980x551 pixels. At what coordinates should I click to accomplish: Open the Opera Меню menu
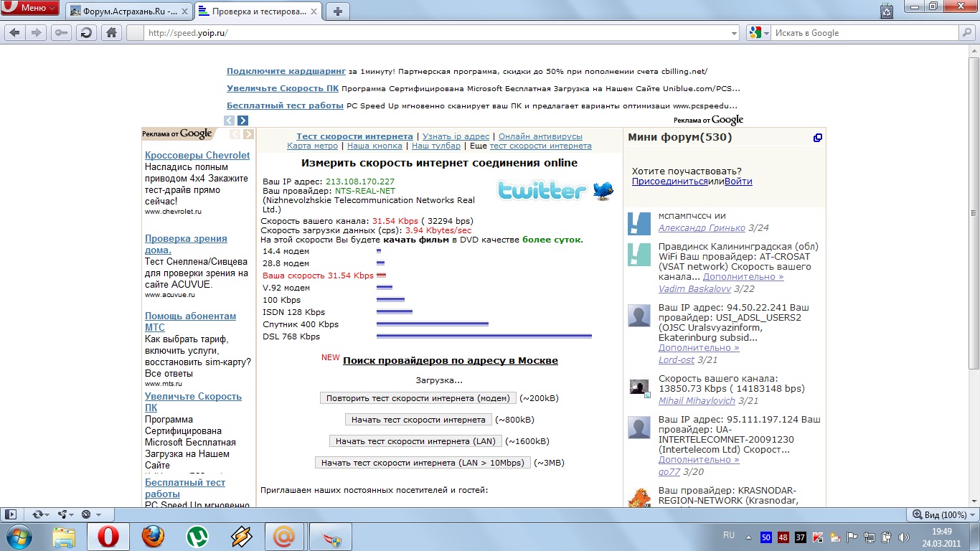(x=30, y=9)
